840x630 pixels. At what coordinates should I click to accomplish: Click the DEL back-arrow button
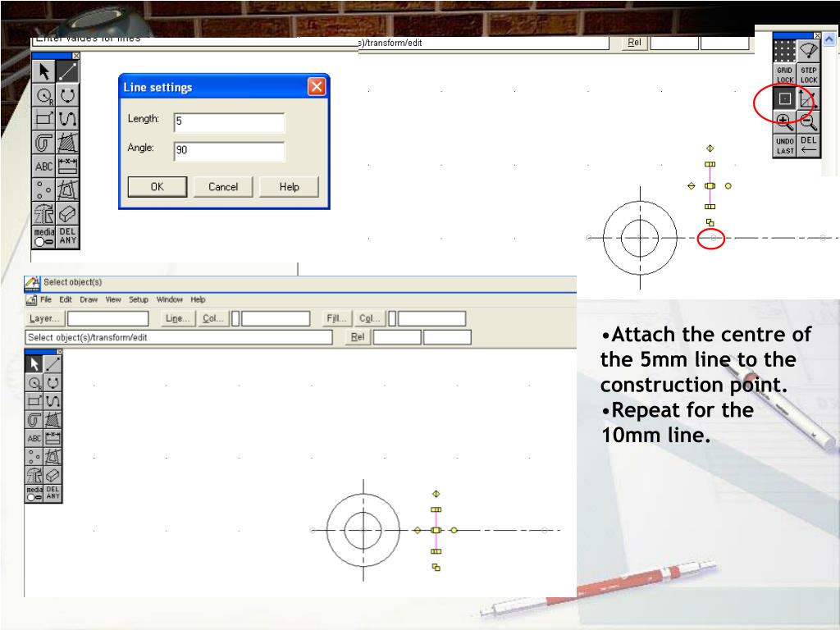click(x=808, y=146)
